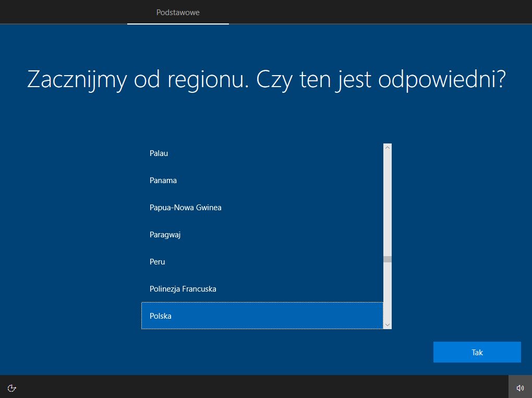
Task: Select the Podstawowe tab
Action: tap(178, 13)
